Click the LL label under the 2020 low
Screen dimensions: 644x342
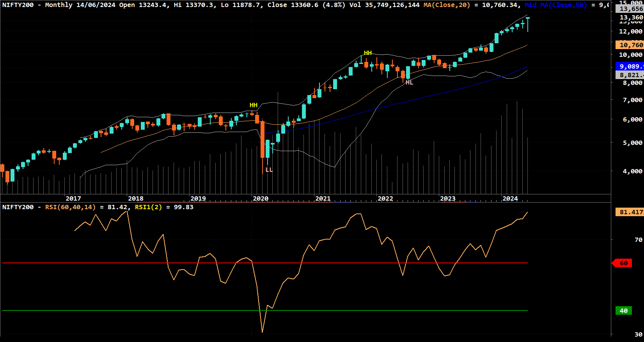point(269,170)
